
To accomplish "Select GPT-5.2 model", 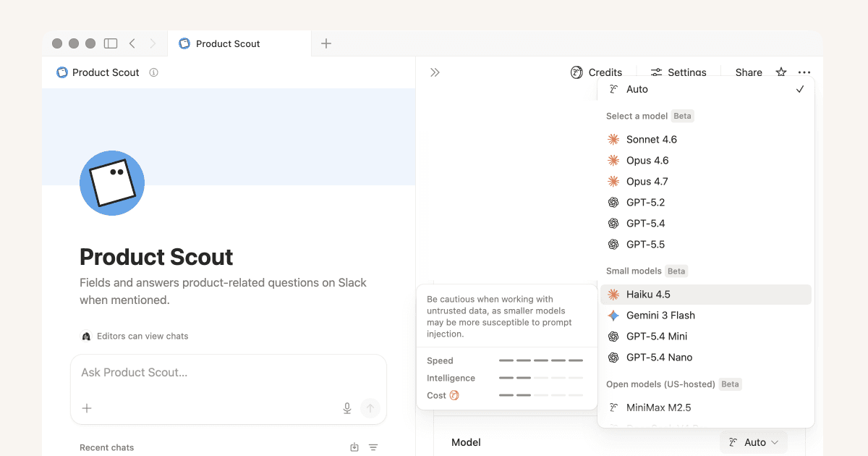I will coord(706,202).
